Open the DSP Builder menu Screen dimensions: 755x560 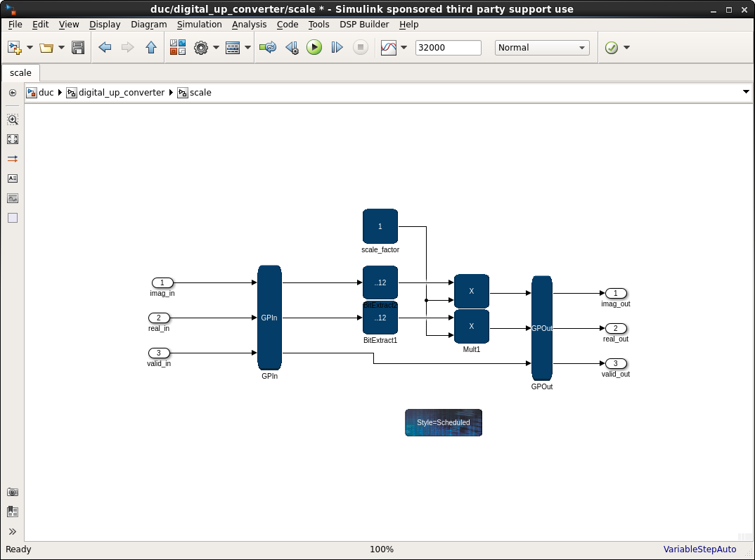point(364,24)
